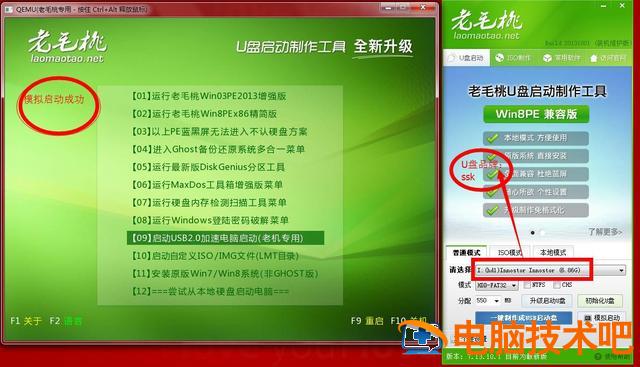640x367 pixels.
Task: Close the QEMU window
Action: 423,7
